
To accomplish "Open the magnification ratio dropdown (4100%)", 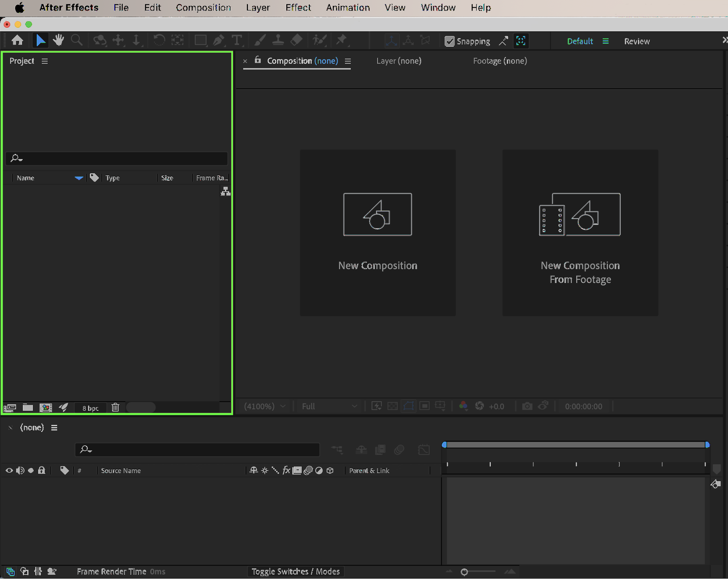I will pos(264,406).
